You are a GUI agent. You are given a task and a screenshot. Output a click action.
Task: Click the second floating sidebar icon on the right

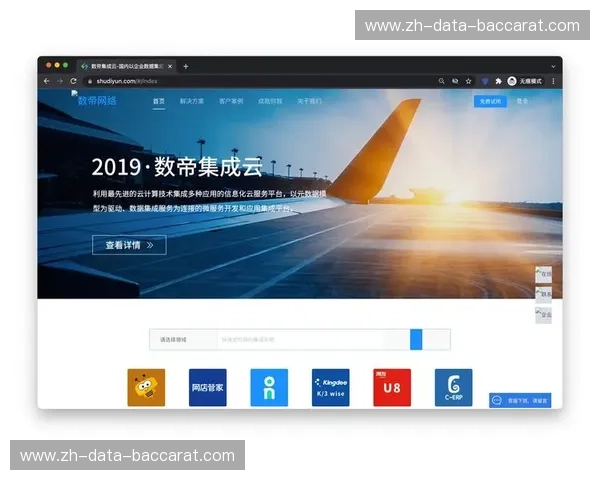[543, 295]
